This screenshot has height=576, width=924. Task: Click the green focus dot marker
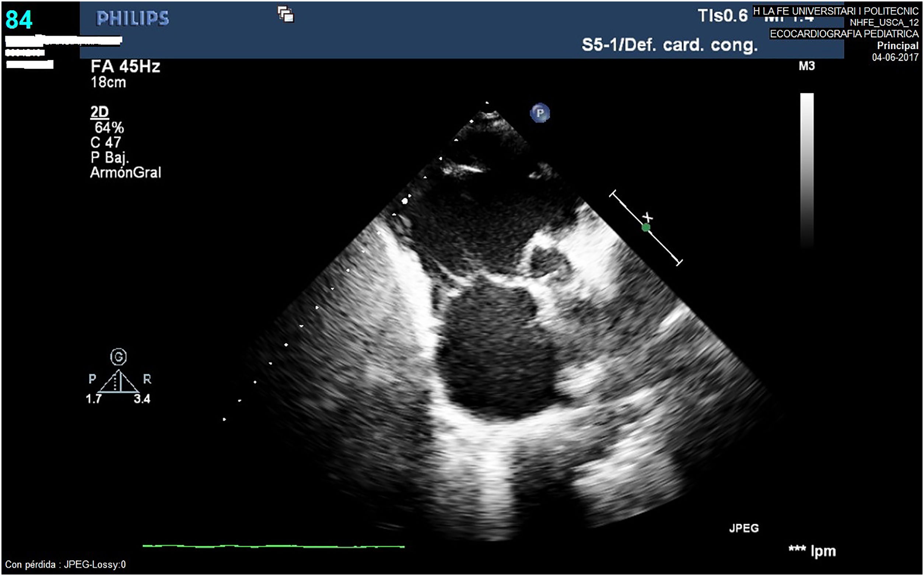tap(645, 228)
